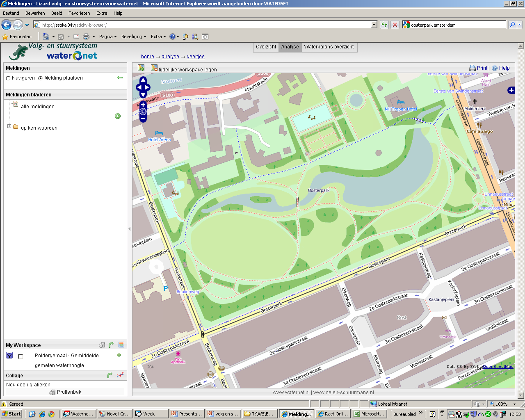This screenshot has width=525, height=420.
Task: Tick the Poldergemaal workspace item checkbox
Action: coord(21,356)
